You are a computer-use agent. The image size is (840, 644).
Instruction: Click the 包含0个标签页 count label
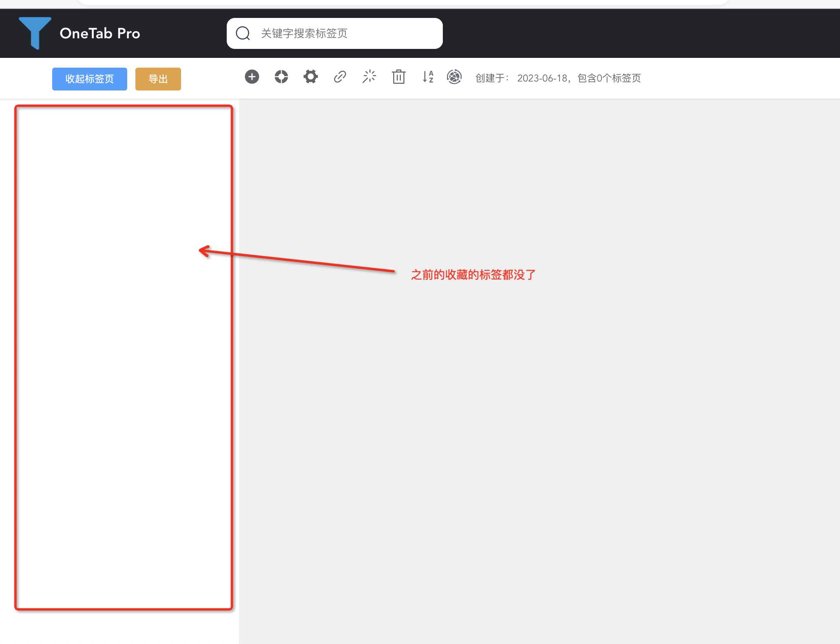(x=609, y=78)
